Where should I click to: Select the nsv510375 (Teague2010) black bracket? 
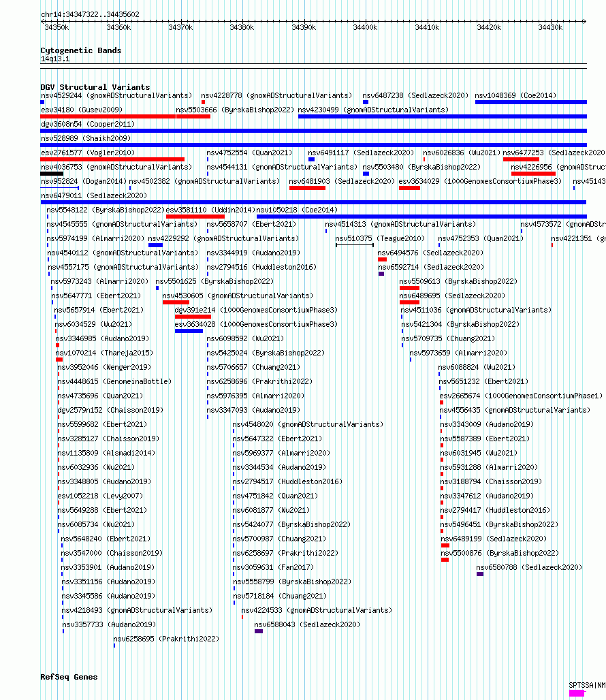tap(354, 245)
